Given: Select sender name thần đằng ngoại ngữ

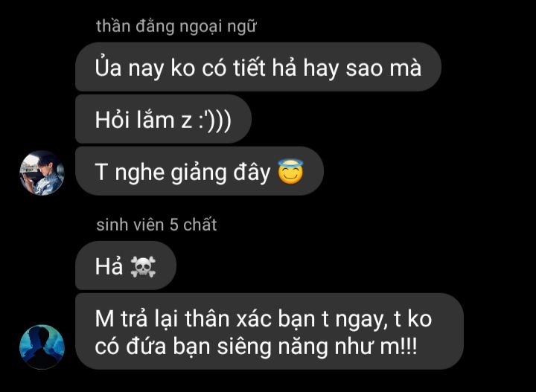Looking at the screenshot, I should coord(176,27).
